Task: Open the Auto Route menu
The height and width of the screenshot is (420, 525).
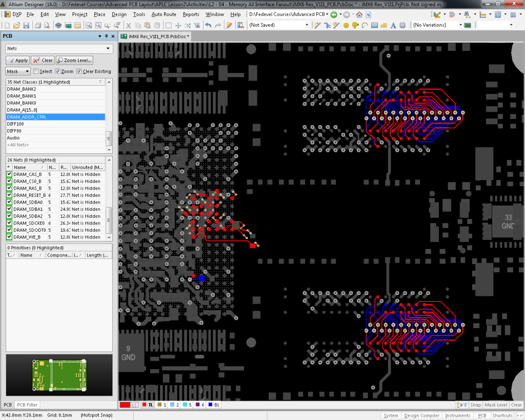Action: (x=164, y=14)
